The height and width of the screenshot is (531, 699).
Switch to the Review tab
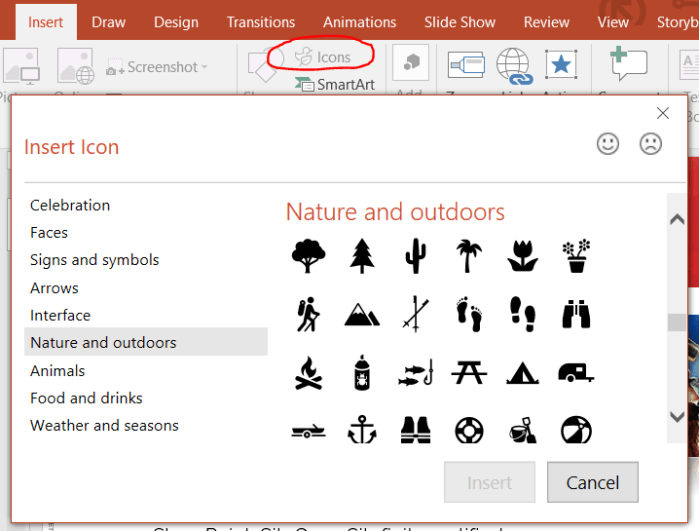pyautogui.click(x=547, y=22)
